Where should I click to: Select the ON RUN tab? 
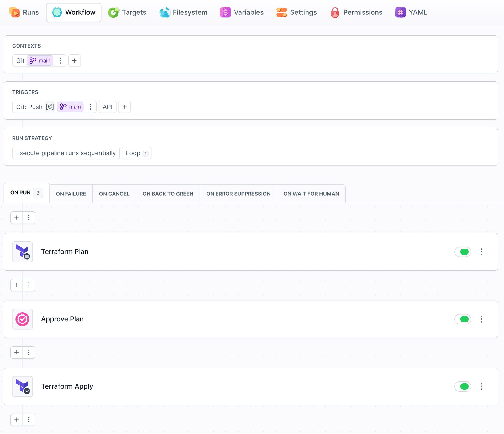[27, 193]
